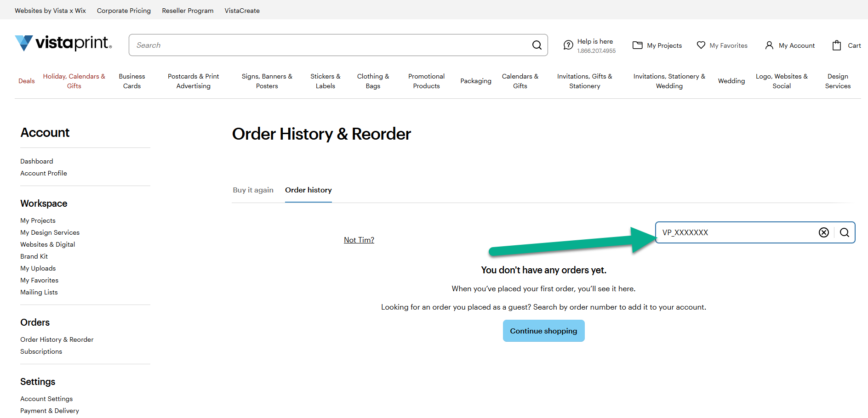868x418 pixels.
Task: Open Invitations, Gifts & Stationery menu
Action: 585,81
